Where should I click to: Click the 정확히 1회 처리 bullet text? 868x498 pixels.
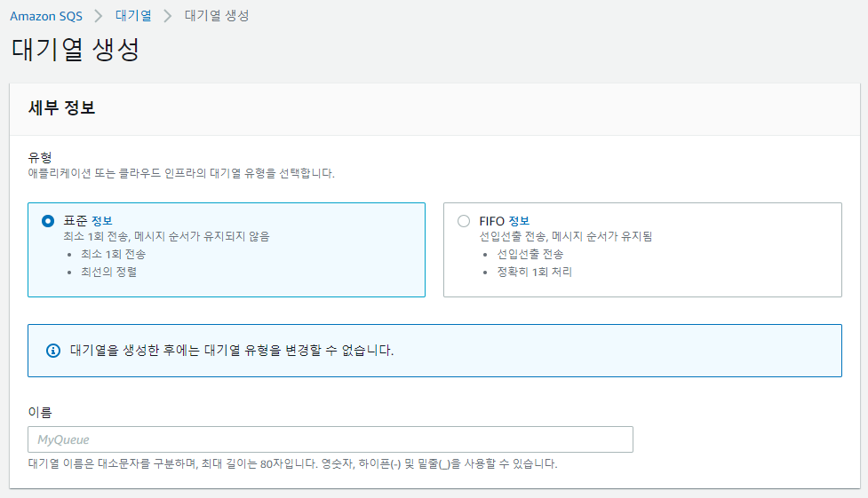pyautogui.click(x=535, y=272)
